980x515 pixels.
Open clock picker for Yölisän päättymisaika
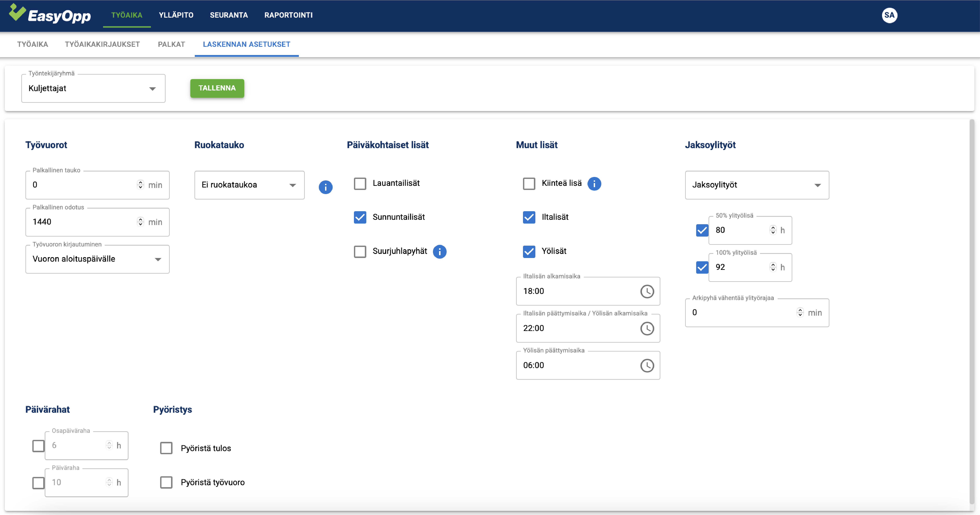pyautogui.click(x=647, y=366)
